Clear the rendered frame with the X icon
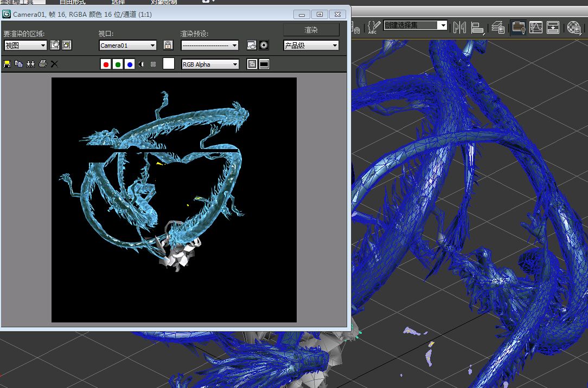 coord(54,64)
